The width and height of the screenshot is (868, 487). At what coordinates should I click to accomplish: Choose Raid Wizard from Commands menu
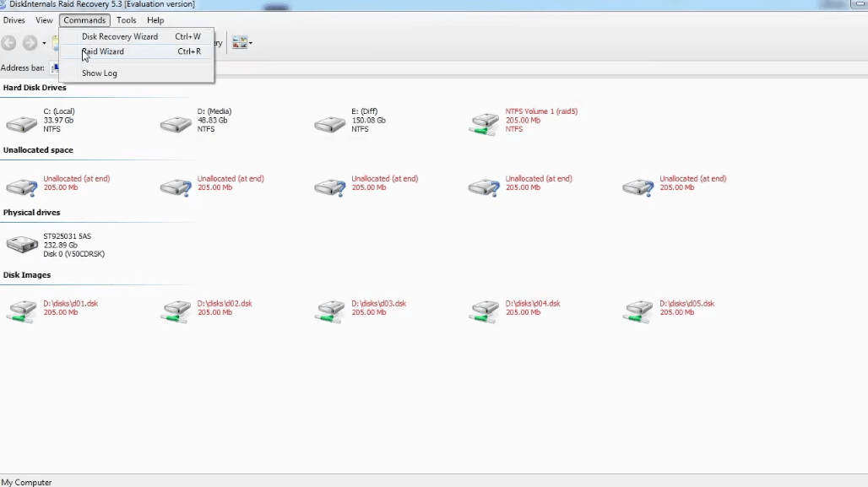pyautogui.click(x=103, y=51)
